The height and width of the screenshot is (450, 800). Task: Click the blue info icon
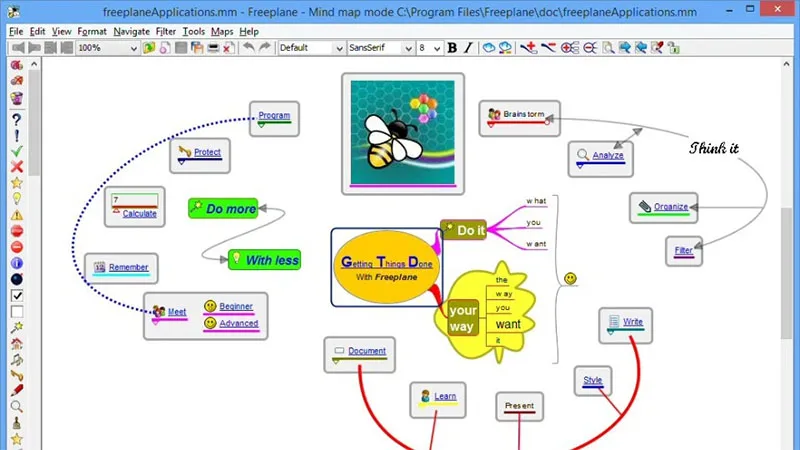(16, 263)
